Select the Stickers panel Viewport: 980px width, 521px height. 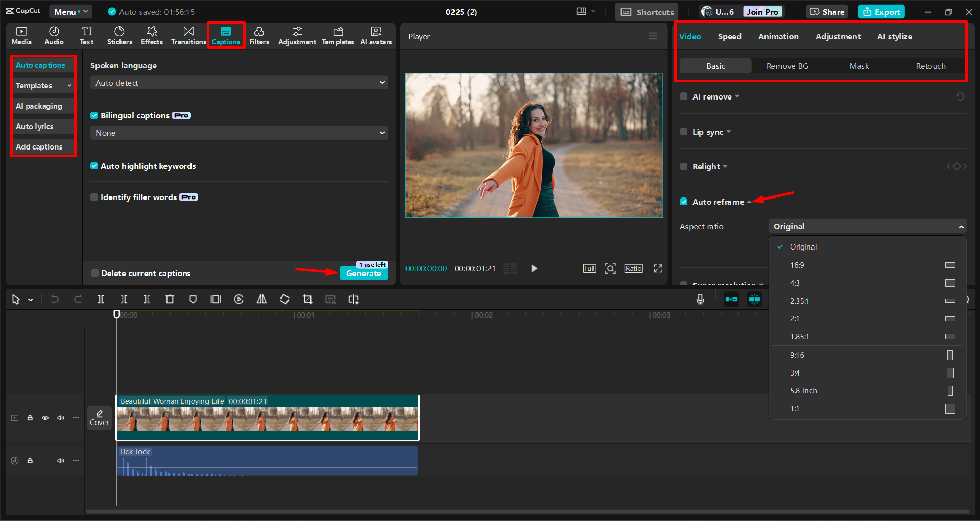pyautogui.click(x=119, y=35)
